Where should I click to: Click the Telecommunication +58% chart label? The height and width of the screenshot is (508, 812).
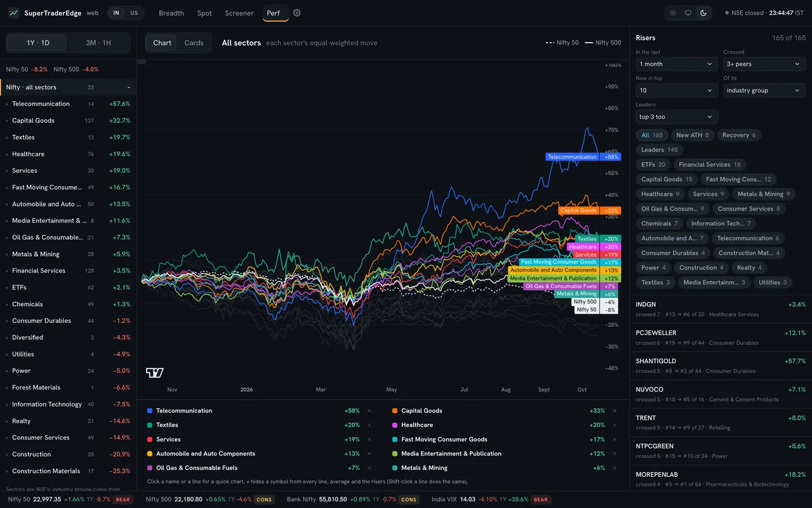pyautogui.click(x=583, y=156)
